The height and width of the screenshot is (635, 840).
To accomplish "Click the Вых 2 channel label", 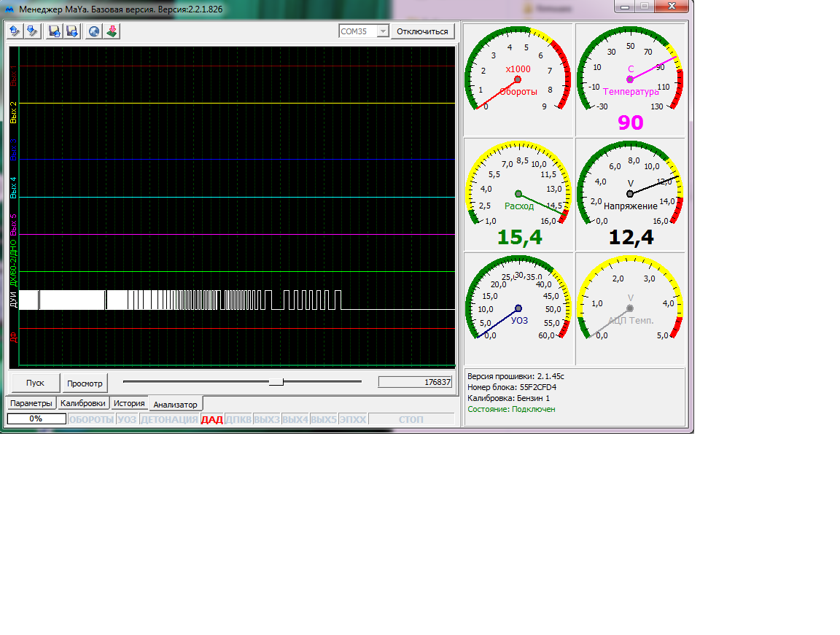I will 13,112.
